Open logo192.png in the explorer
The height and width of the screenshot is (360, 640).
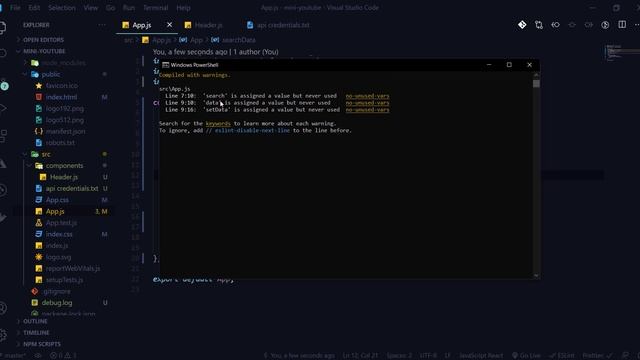pos(64,109)
